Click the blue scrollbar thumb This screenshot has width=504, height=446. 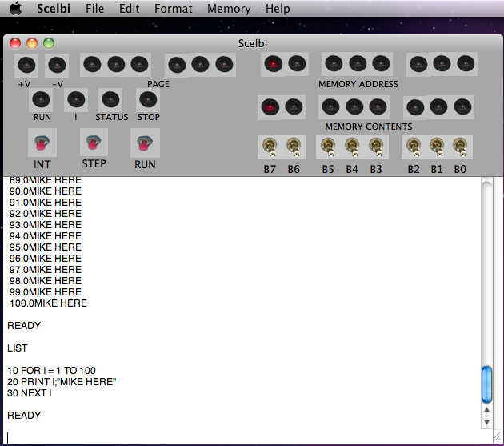(x=486, y=384)
